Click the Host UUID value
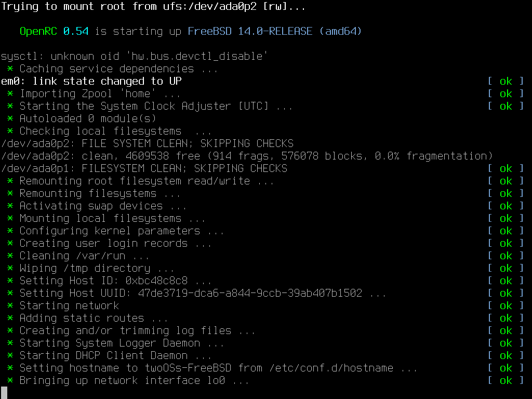 (250, 293)
